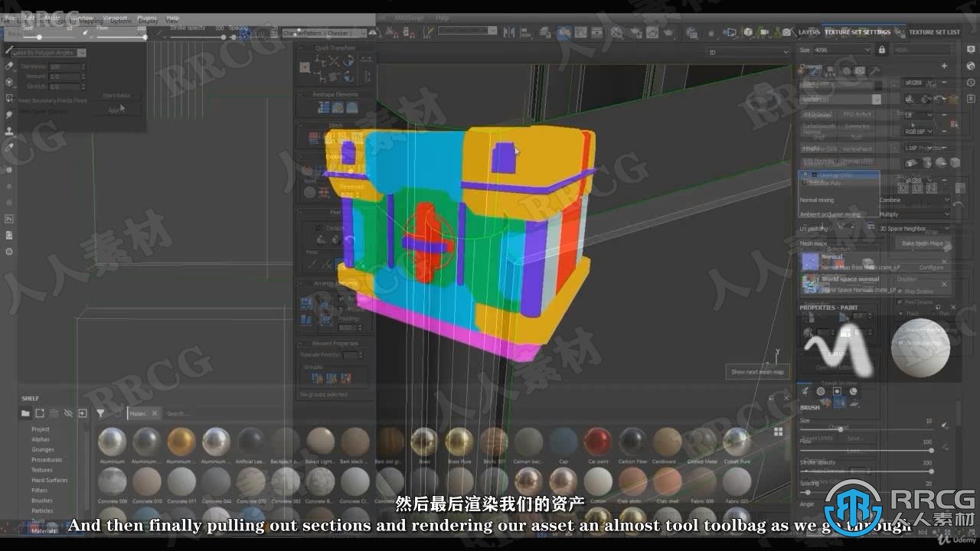Screen dimensions: 980x551
Task: Open the Plugins menu
Action: pos(146,18)
